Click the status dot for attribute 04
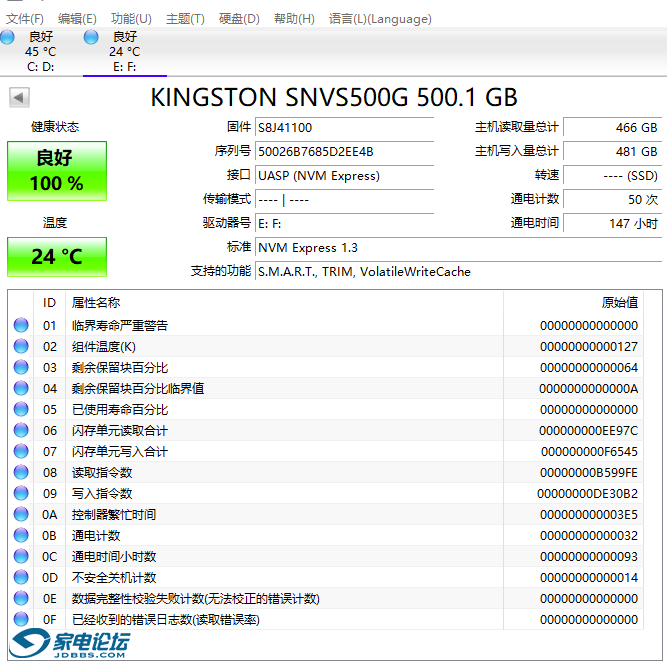Viewport: 667px width, 669px height. point(21,388)
